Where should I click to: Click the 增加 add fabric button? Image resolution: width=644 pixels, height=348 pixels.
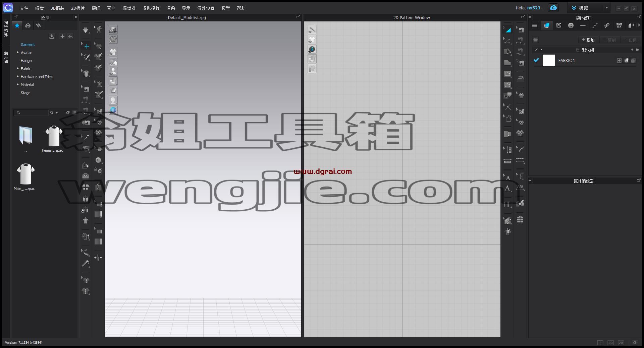point(588,40)
